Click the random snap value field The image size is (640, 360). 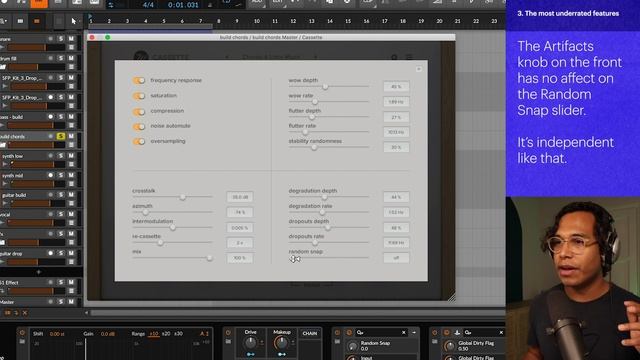396,258
